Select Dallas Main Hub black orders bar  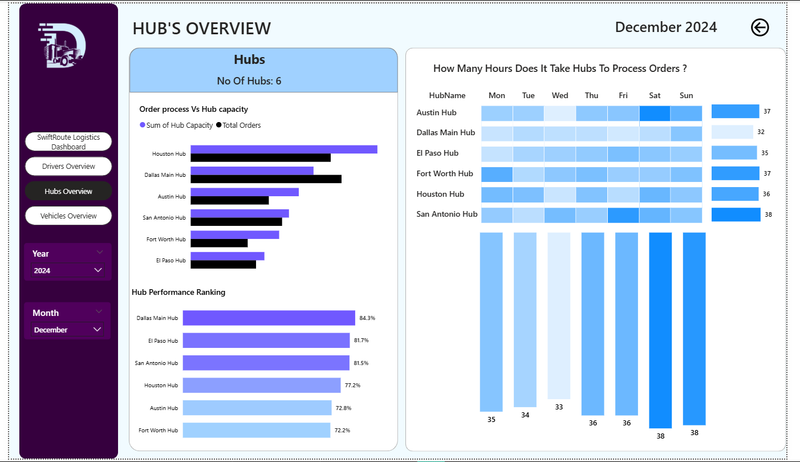click(266, 179)
